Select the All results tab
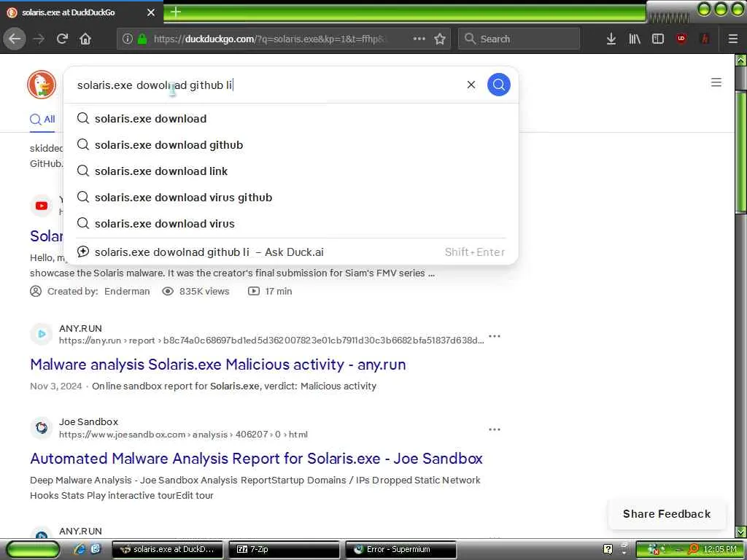The image size is (747, 560). 42,119
